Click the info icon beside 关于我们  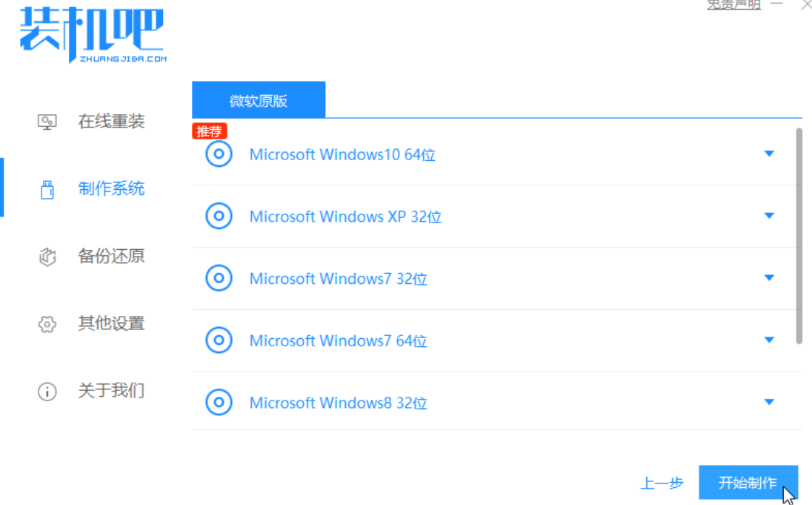[47, 392]
